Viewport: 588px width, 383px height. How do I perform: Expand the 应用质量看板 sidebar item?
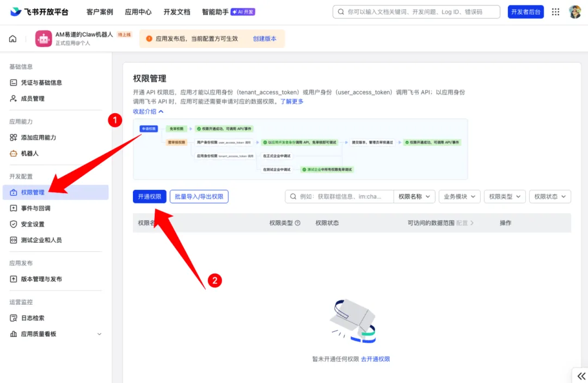tap(99, 334)
